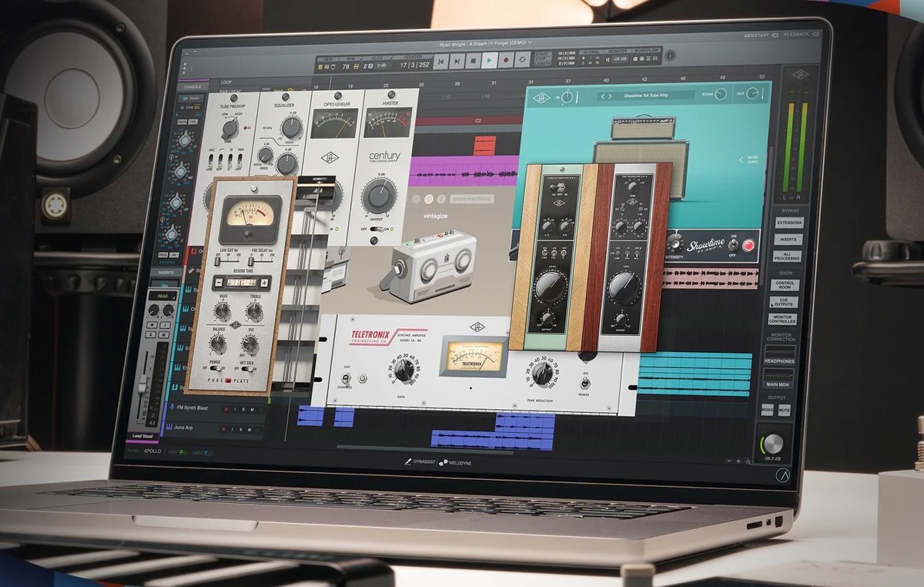Mute the monitor output

[784, 410]
